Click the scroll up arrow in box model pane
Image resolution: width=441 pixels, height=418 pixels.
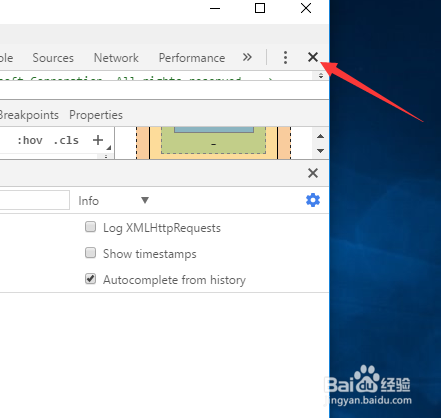[320, 136]
